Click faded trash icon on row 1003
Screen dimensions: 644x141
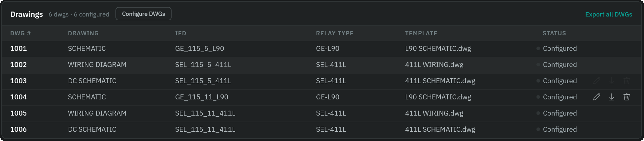[627, 81]
